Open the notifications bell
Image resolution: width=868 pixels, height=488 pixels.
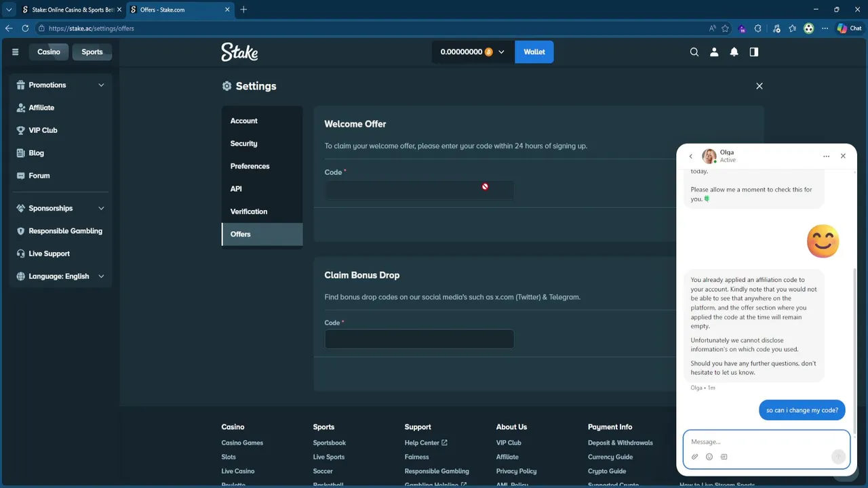click(x=734, y=52)
